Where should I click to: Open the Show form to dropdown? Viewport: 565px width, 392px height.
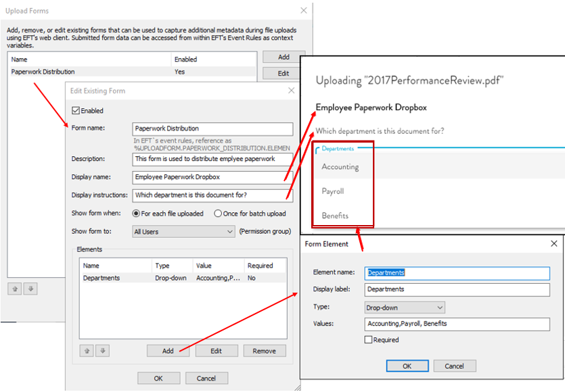183,232
